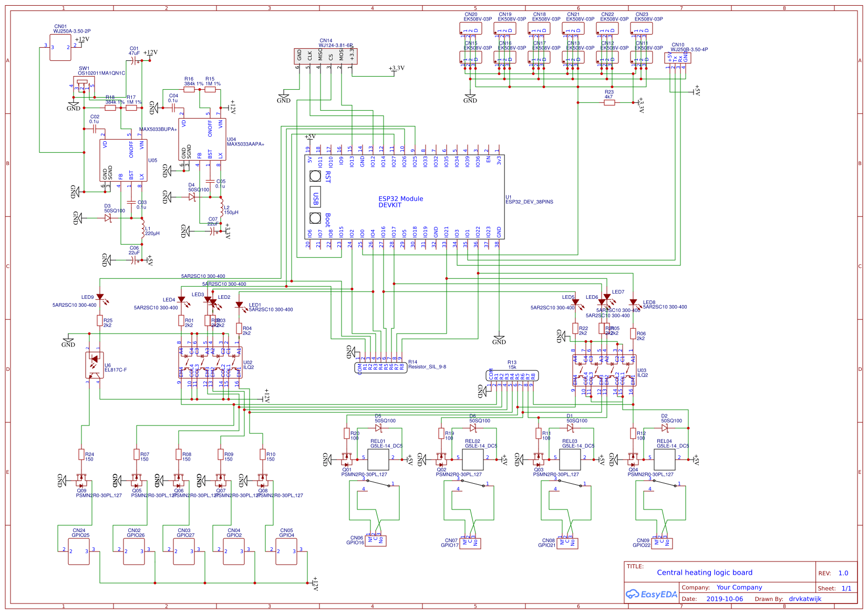
Task: Select connector CN05 GPIO4
Action: [286, 551]
